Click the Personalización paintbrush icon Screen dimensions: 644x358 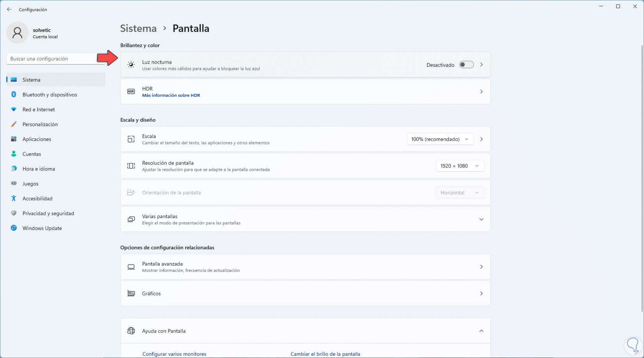click(x=14, y=124)
